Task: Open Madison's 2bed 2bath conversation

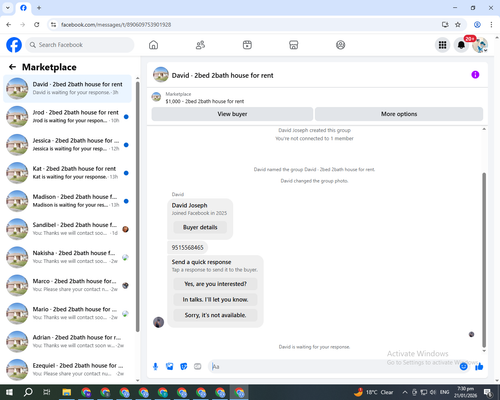Action: tap(67, 201)
